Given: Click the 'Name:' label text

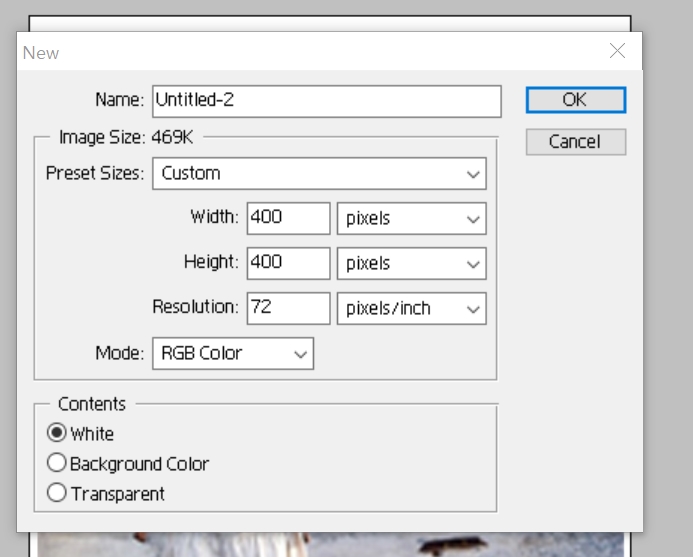Looking at the screenshot, I should click(120, 99).
